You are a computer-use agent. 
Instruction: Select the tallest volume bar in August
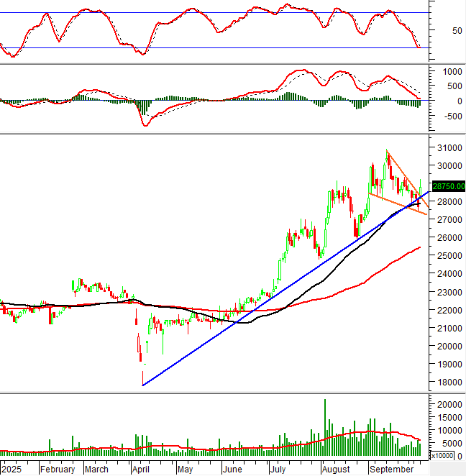click(x=325, y=427)
